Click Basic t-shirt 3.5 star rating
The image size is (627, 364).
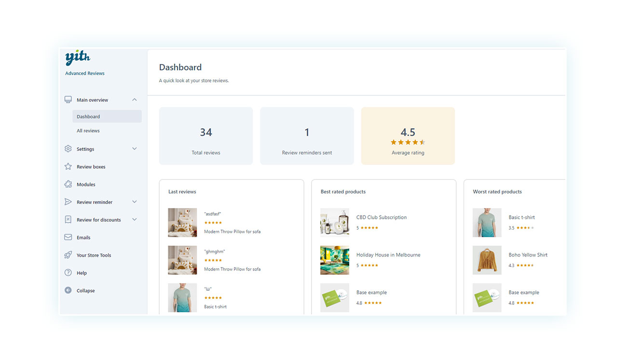point(525,228)
